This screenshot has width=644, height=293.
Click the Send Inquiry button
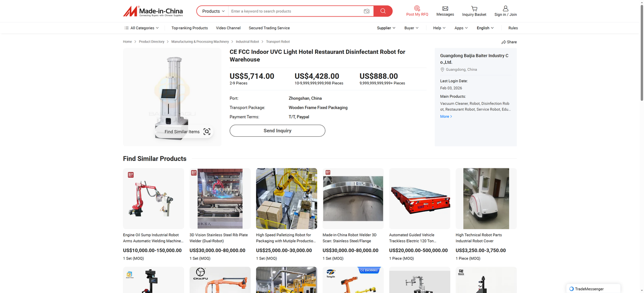point(277,131)
